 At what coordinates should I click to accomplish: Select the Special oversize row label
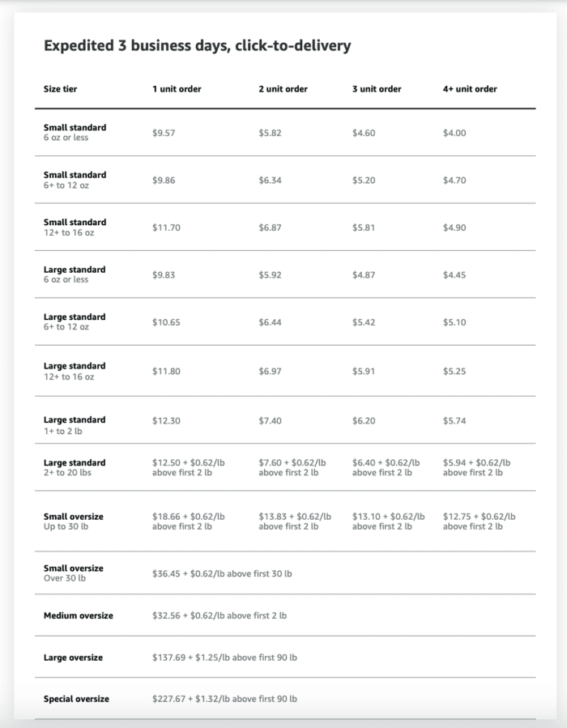click(x=76, y=699)
